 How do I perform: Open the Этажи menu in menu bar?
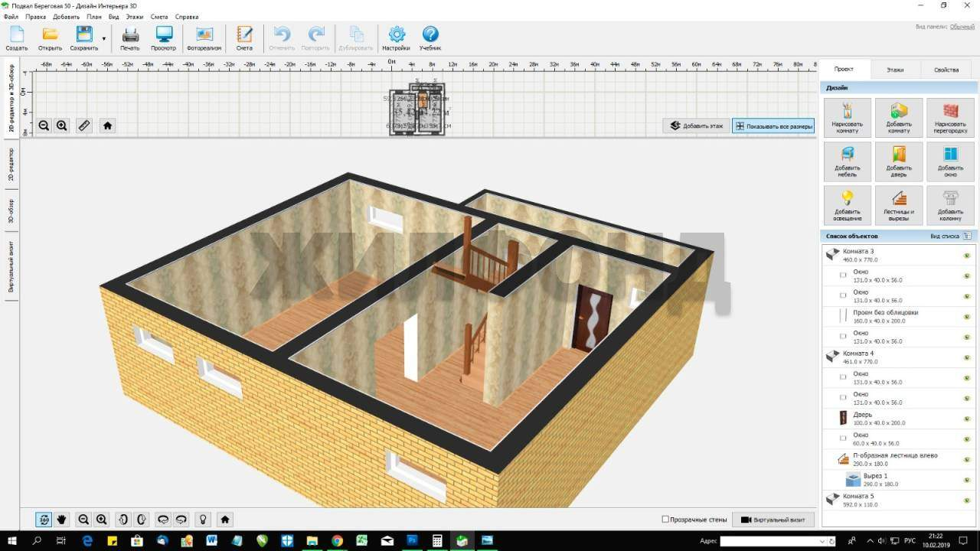point(135,16)
